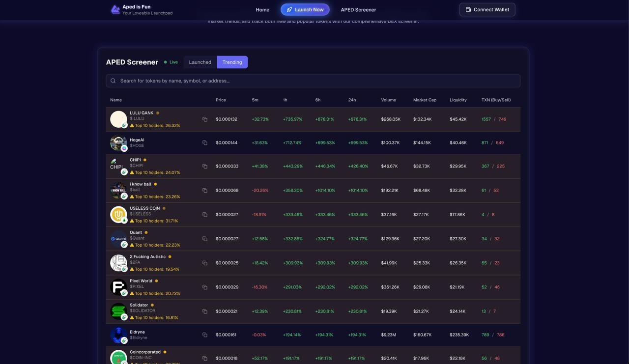Open the Solidator token avatar
The width and height of the screenshot is (629, 364).
tap(118, 311)
